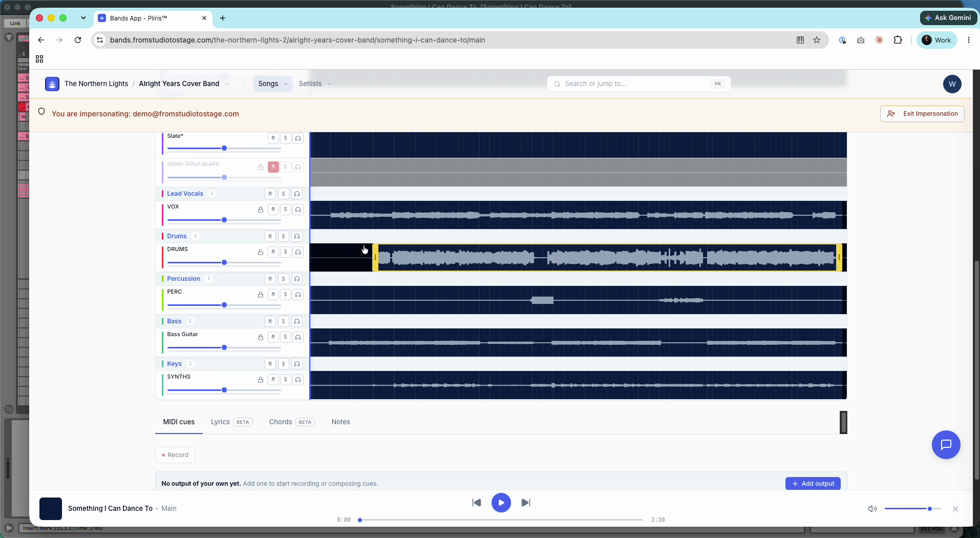
Task: Switch to the Lyrics tab
Action: [x=231, y=422]
